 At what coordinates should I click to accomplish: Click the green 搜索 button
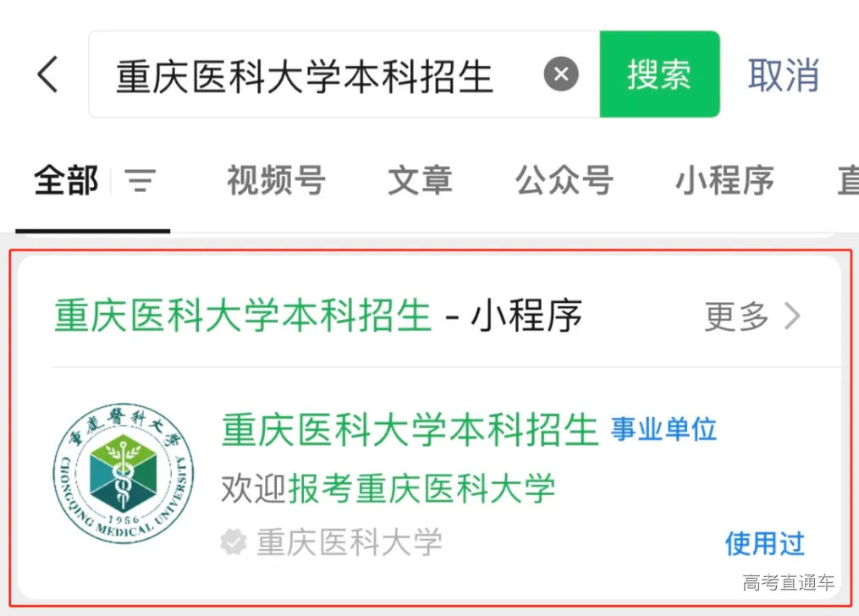tap(659, 74)
